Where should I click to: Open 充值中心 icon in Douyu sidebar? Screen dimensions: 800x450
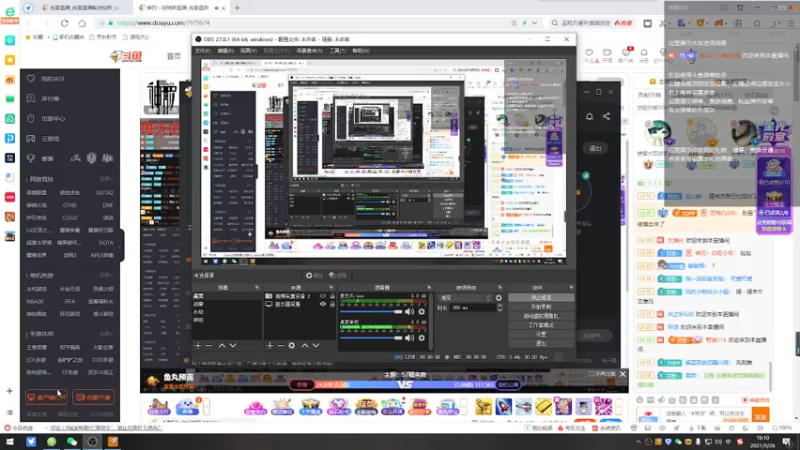31,118
